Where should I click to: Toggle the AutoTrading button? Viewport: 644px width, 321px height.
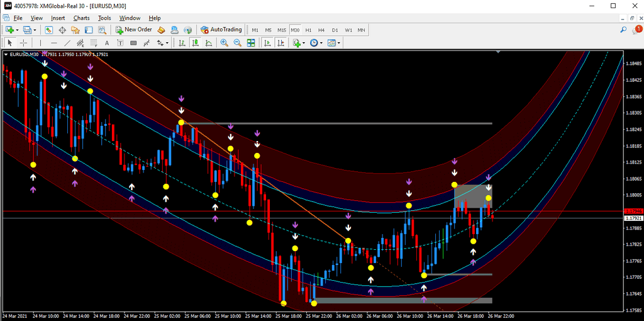(x=222, y=30)
